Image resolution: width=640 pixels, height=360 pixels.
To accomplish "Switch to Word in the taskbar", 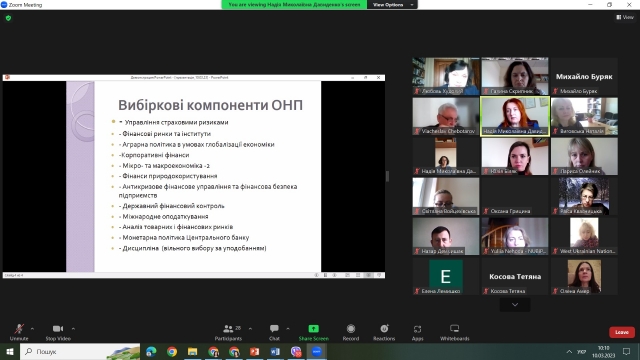I will (x=275, y=351).
